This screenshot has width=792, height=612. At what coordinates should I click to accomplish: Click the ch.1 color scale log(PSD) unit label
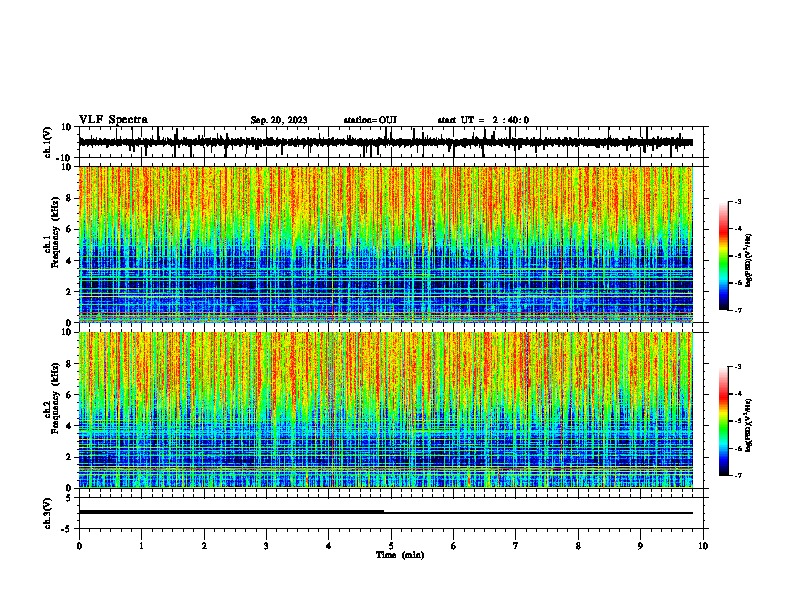coord(748,260)
